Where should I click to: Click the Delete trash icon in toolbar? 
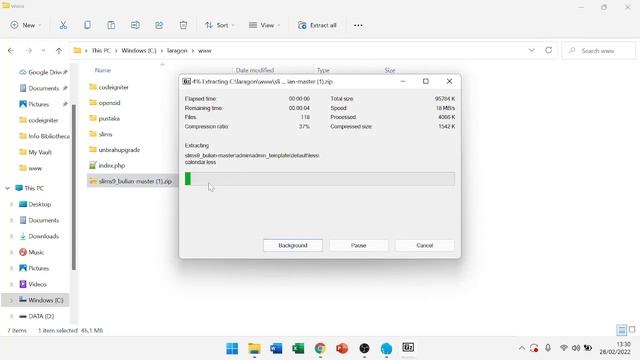tap(183, 25)
